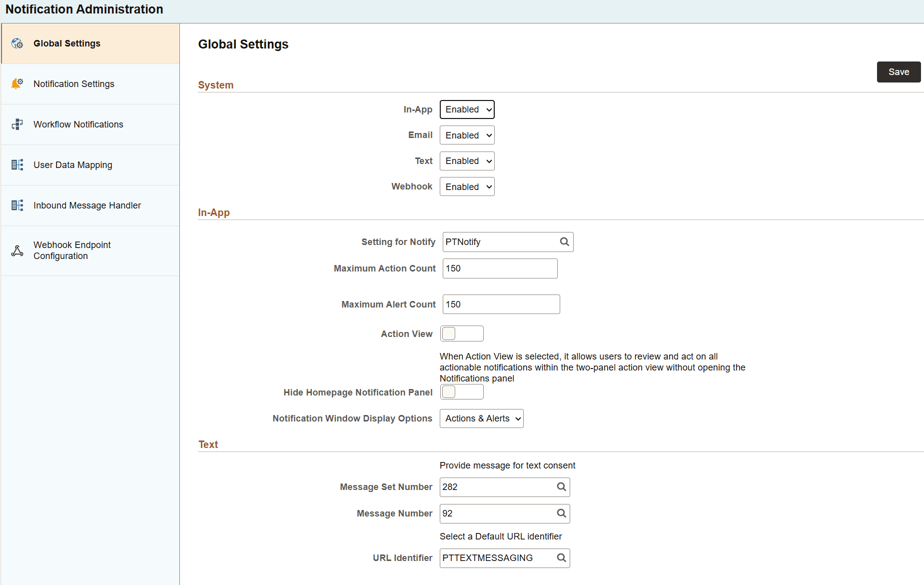Open the In-App system dropdown
The image size is (924, 585).
(x=467, y=109)
